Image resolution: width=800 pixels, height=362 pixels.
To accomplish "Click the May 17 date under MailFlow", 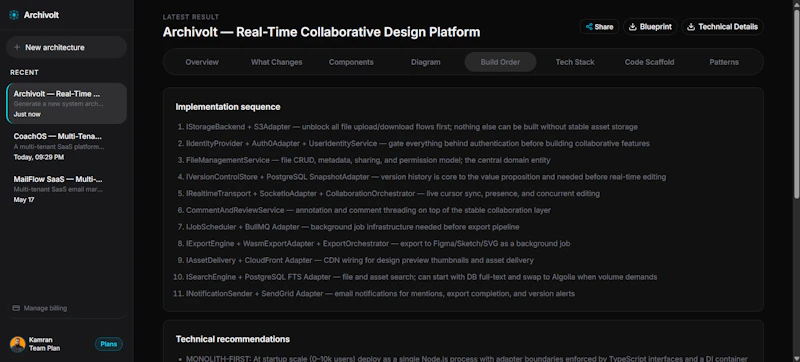I will (x=23, y=200).
